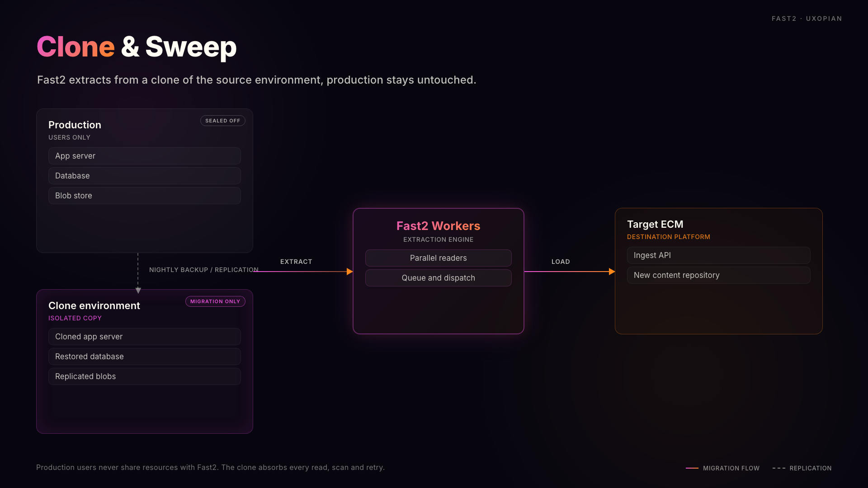Click the DESTINATION PLATFORM subtitle
868x488 pixels.
click(669, 237)
